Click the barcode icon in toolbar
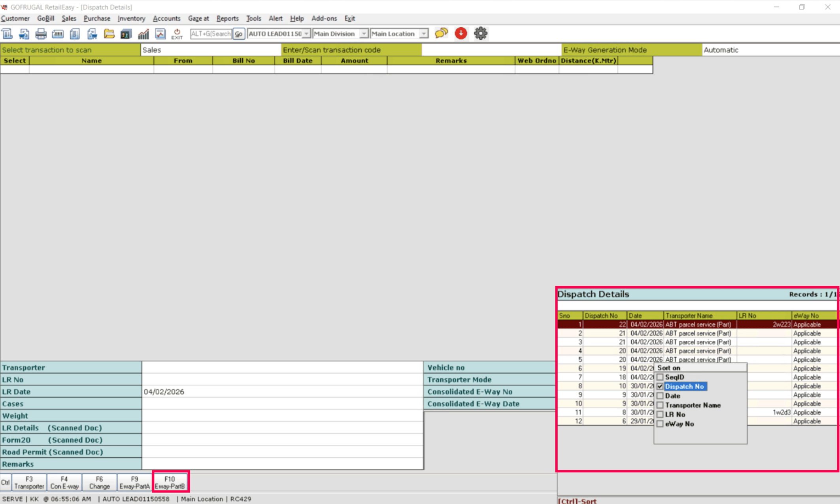This screenshot has height=504, width=840. tap(58, 34)
